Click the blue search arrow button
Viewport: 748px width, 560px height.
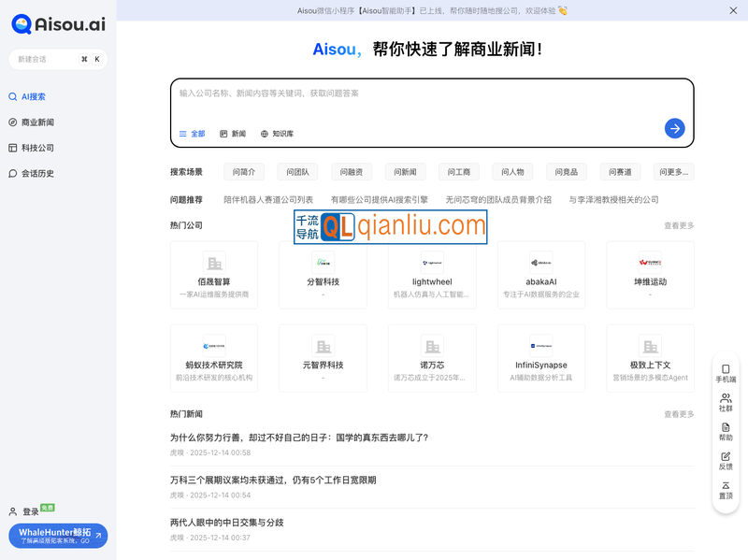click(x=674, y=128)
